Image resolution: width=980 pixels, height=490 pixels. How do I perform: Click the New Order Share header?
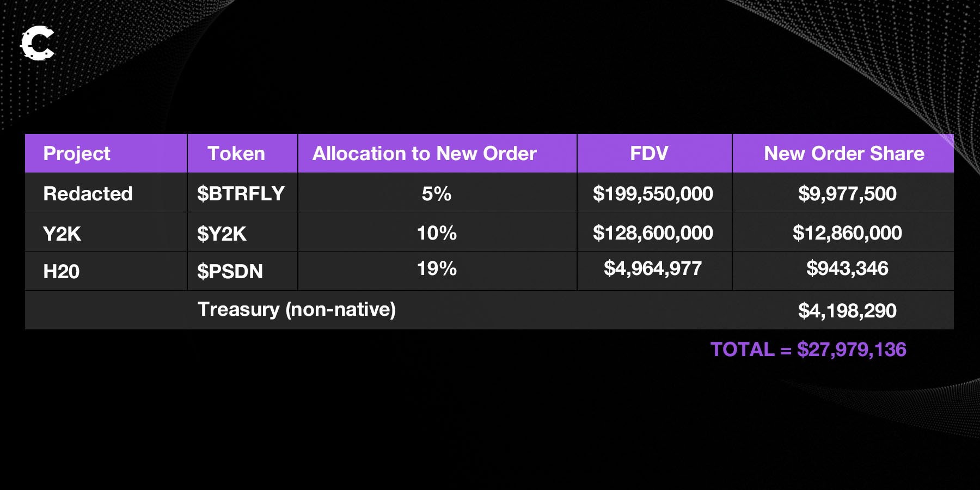(x=844, y=154)
